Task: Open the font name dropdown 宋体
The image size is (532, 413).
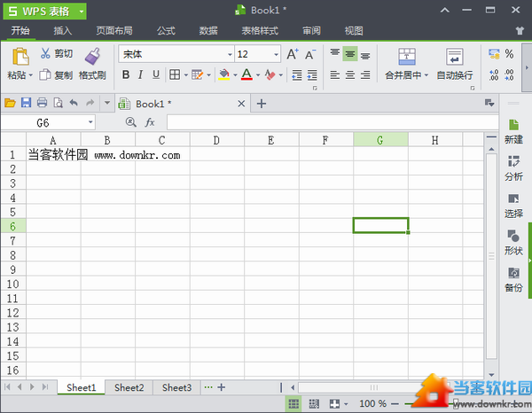Action: pyautogui.click(x=230, y=54)
